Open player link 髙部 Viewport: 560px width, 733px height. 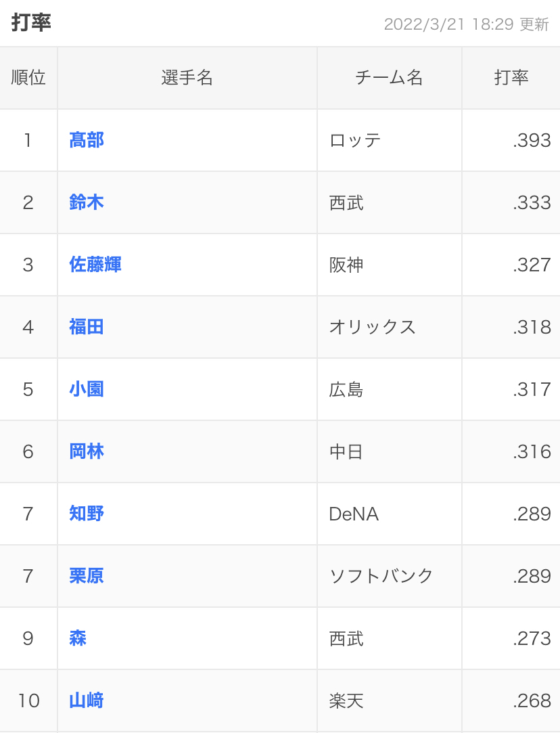87,140
